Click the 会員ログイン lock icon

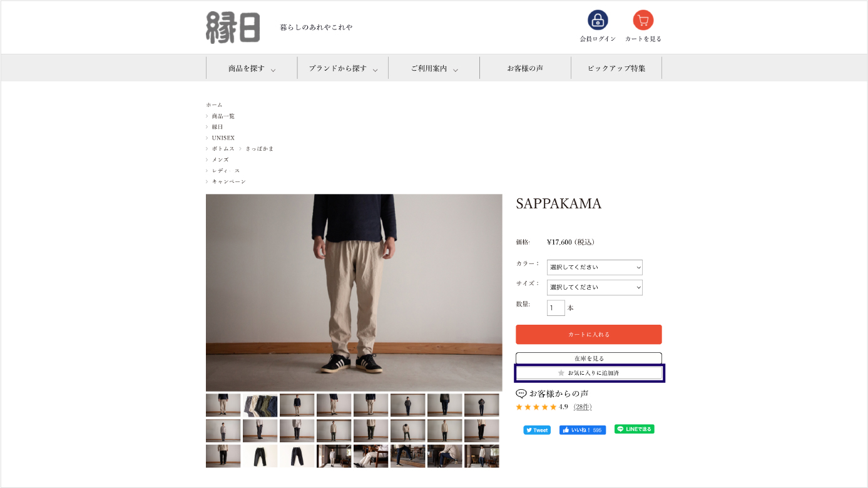pyautogui.click(x=598, y=20)
